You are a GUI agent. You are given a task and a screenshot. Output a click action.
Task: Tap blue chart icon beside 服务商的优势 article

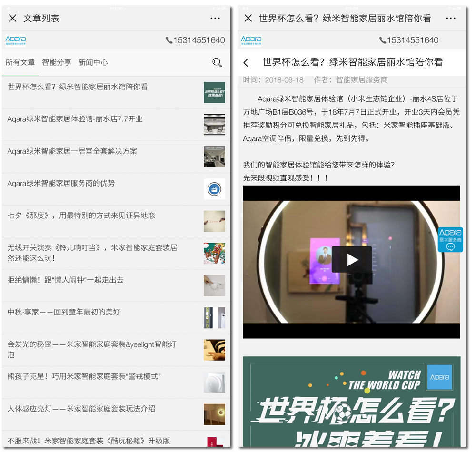(214, 189)
